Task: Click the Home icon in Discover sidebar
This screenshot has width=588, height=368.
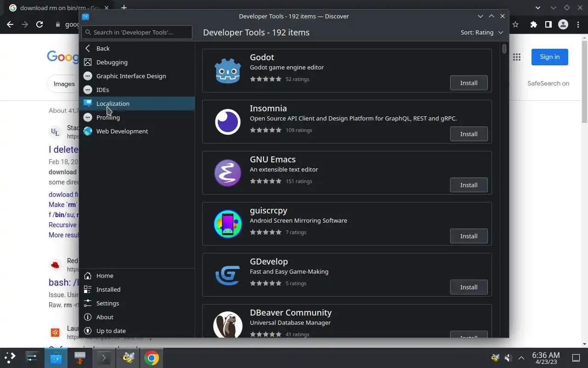Action: [x=88, y=276]
